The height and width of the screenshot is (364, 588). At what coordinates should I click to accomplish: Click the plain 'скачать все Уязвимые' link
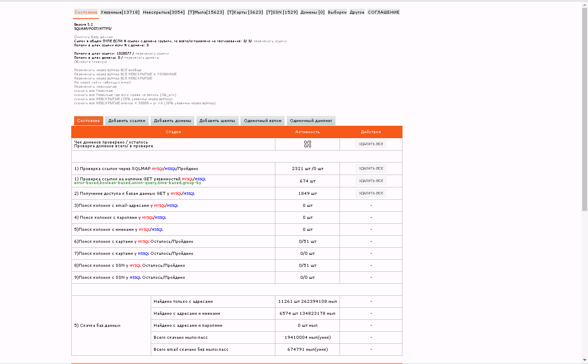94,91
